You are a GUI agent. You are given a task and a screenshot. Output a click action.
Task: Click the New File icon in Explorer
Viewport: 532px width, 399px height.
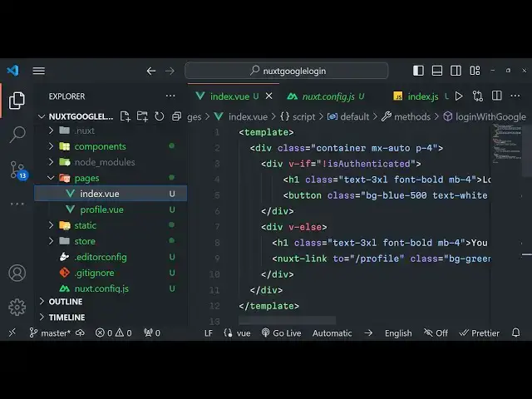pyautogui.click(x=126, y=116)
